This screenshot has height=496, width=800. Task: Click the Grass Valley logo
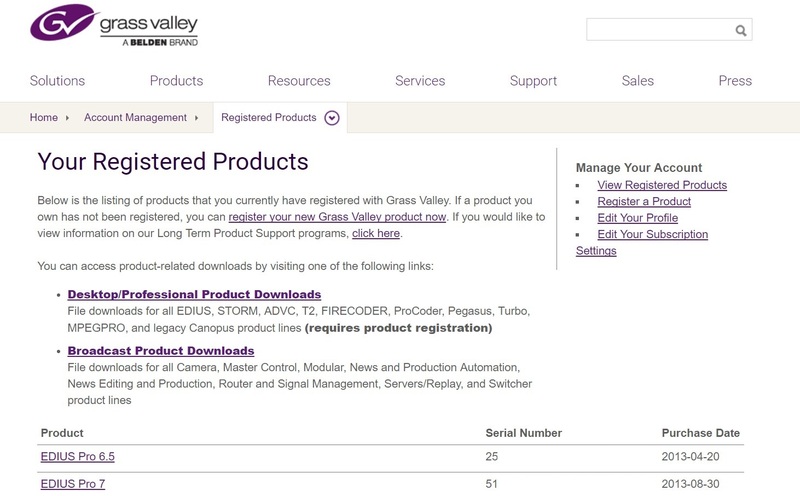coord(113,25)
